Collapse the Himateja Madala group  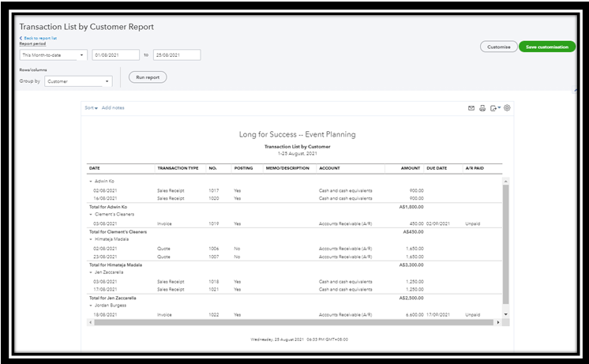tap(91, 238)
